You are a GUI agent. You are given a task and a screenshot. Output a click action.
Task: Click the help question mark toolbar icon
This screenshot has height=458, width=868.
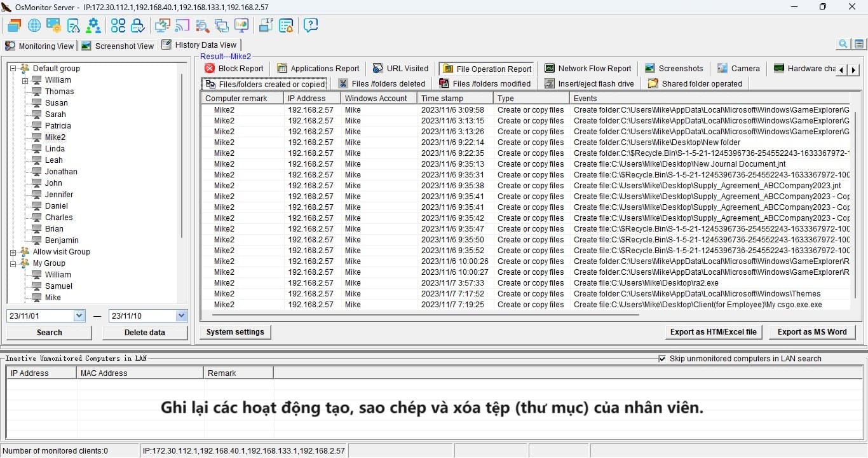(x=311, y=25)
